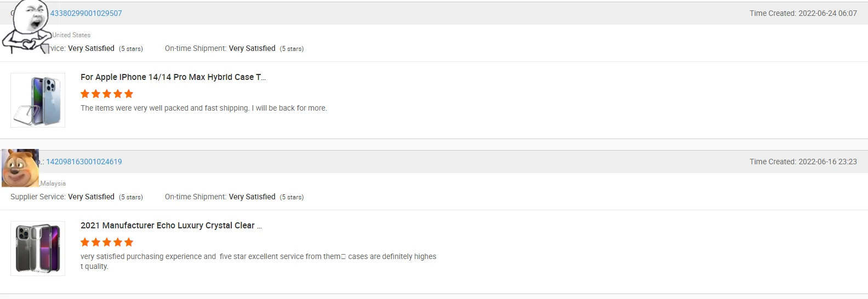Viewport: 868px width, 299px height.
Task: Open the 'For Apple iPhone 14/14 Pro Max' title
Action: click(173, 77)
